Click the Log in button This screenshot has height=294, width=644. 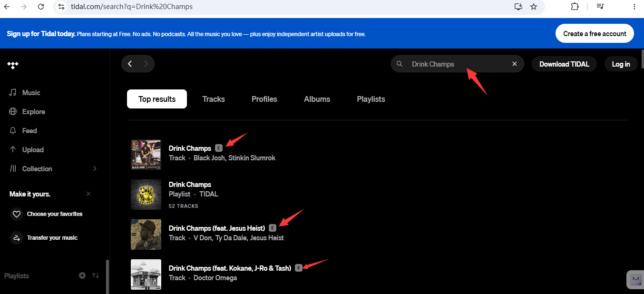pyautogui.click(x=621, y=64)
